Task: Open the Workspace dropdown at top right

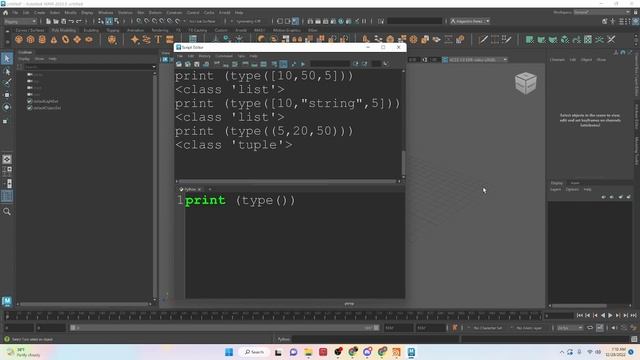Action: (x=602, y=12)
